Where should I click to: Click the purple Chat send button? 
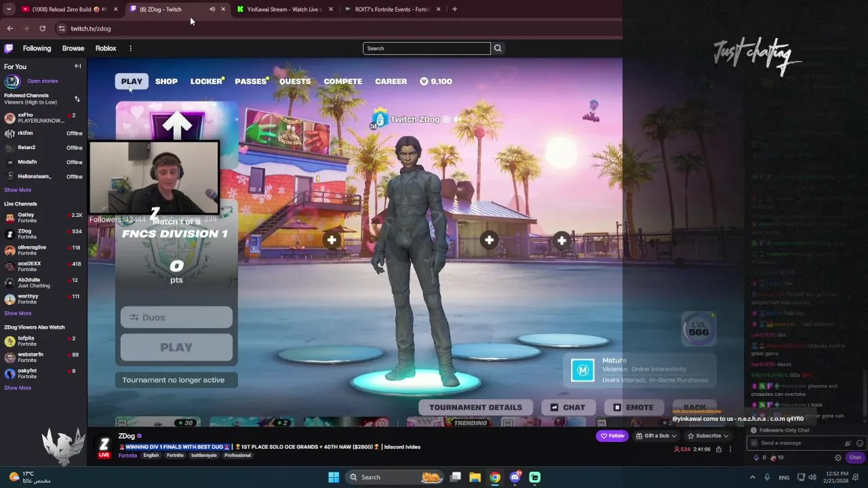[855, 457]
